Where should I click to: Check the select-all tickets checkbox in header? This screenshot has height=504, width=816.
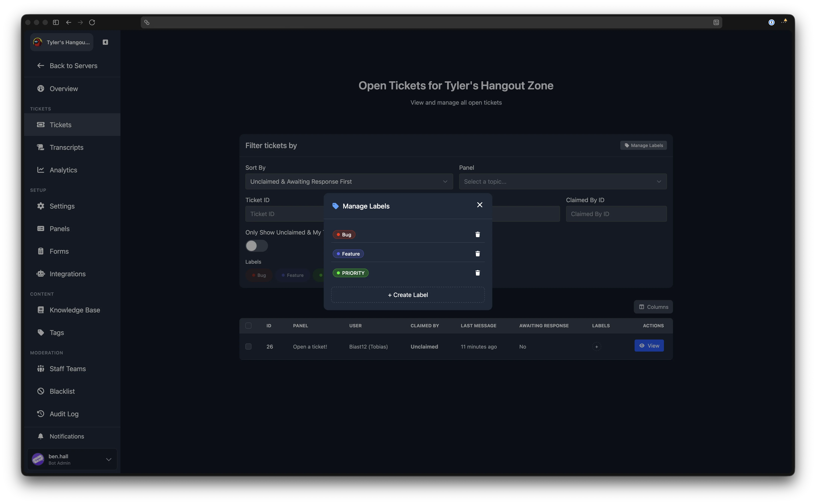[x=248, y=326]
